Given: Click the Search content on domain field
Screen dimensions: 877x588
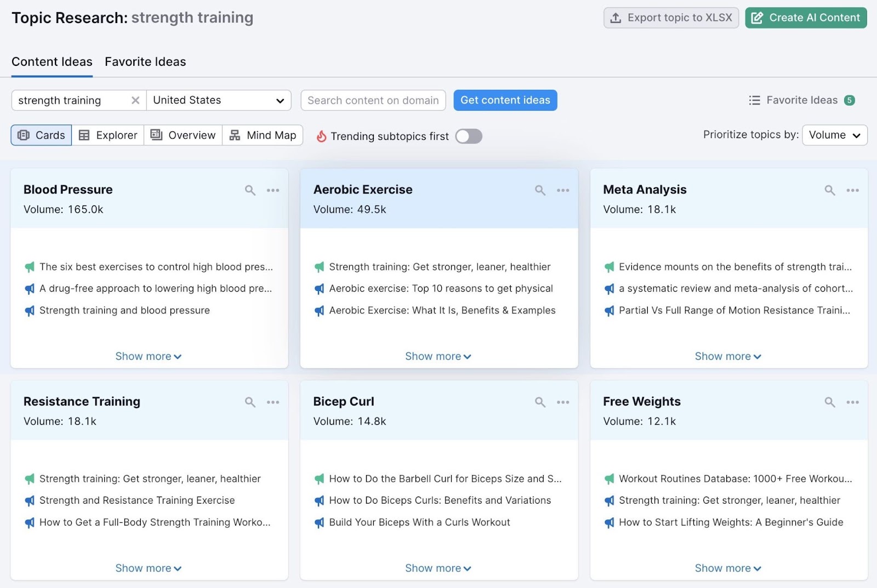Looking at the screenshot, I should pyautogui.click(x=373, y=100).
